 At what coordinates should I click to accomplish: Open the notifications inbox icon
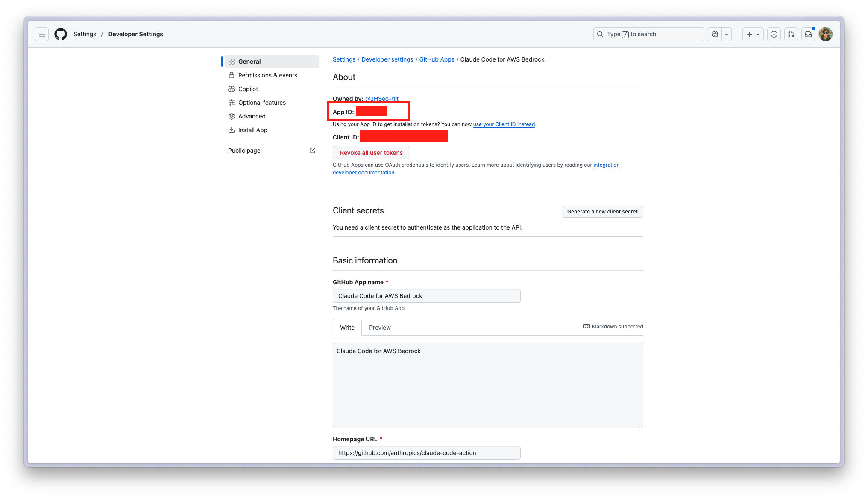[x=808, y=34]
